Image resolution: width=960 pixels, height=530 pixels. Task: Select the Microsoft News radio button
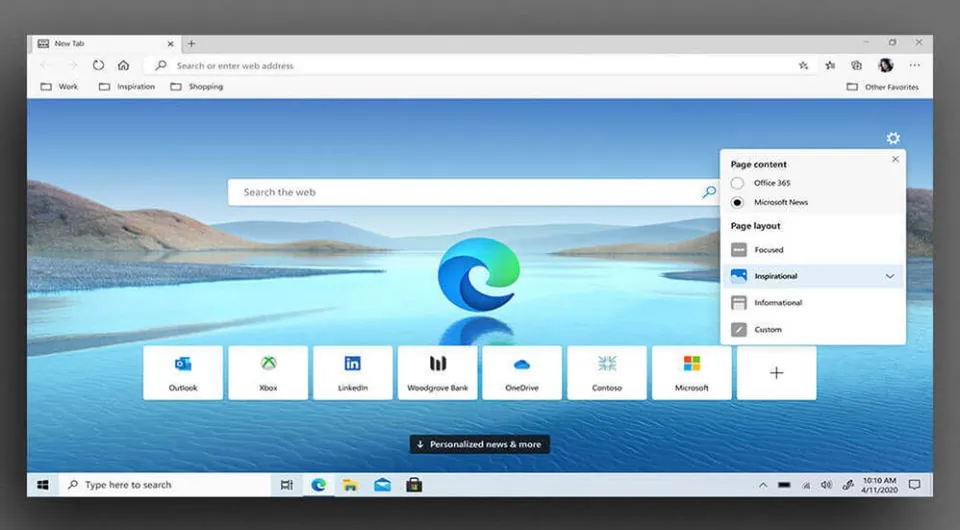coord(737,202)
